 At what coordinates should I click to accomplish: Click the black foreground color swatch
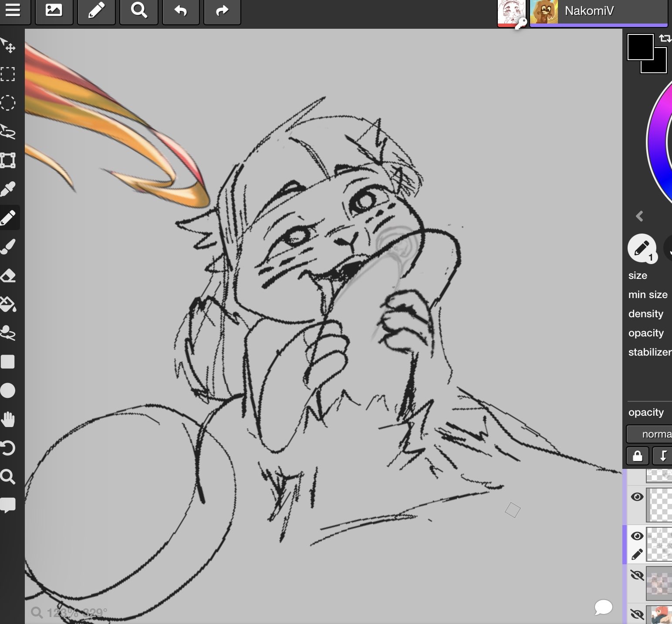tap(640, 47)
